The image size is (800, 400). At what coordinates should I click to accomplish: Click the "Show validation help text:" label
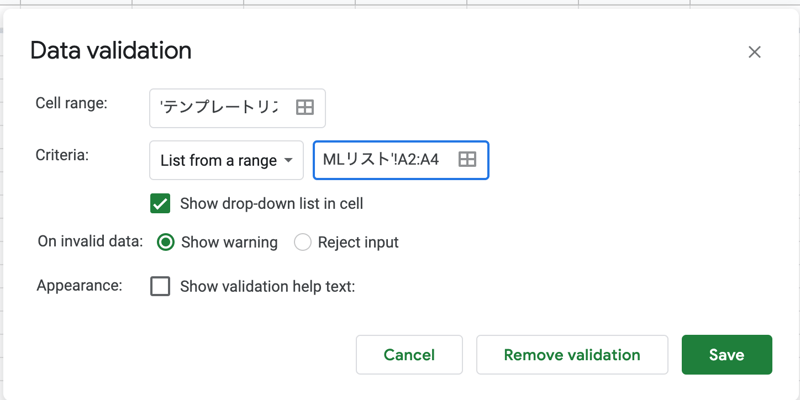click(267, 286)
